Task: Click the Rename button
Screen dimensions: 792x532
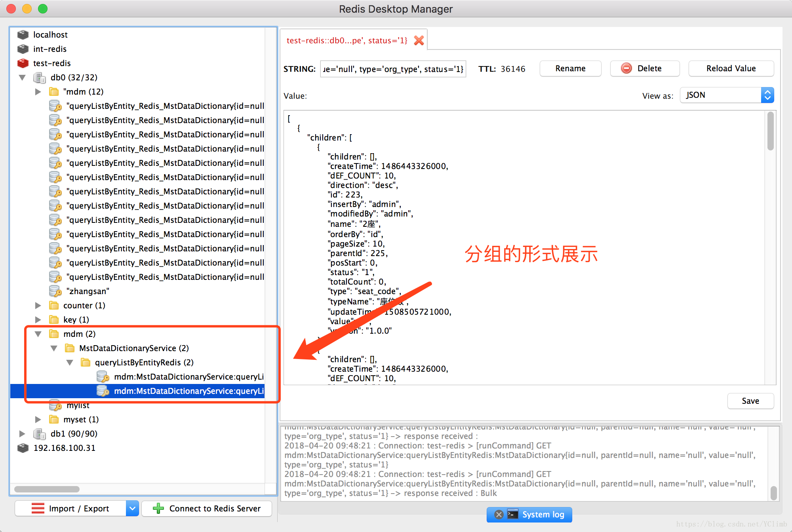Action: click(x=570, y=68)
